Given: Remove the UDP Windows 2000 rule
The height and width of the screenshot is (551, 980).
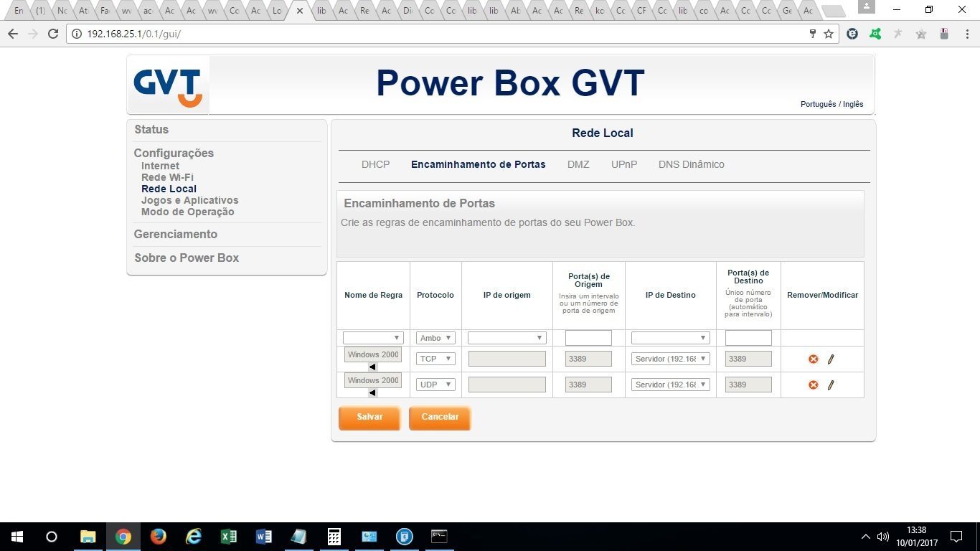Looking at the screenshot, I should click(x=814, y=385).
